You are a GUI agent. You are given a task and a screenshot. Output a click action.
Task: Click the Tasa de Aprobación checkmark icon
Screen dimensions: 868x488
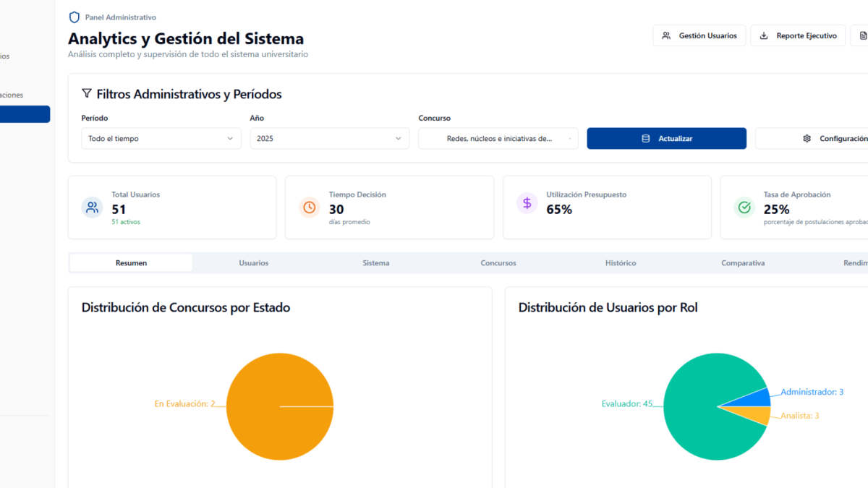744,207
